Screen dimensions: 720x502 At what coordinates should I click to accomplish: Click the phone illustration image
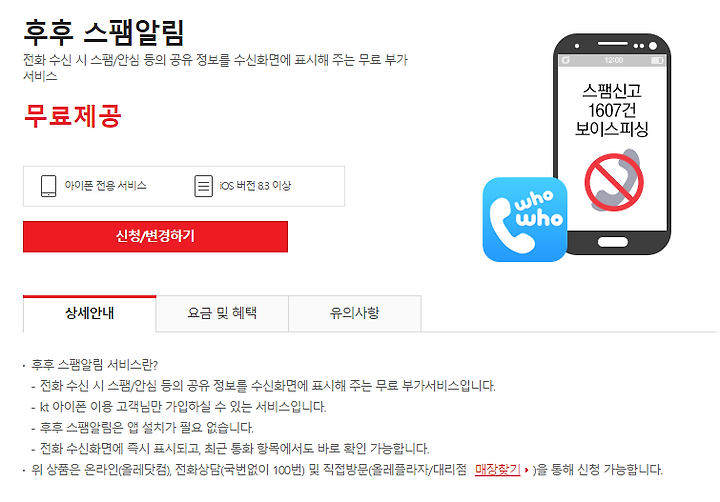click(577, 147)
